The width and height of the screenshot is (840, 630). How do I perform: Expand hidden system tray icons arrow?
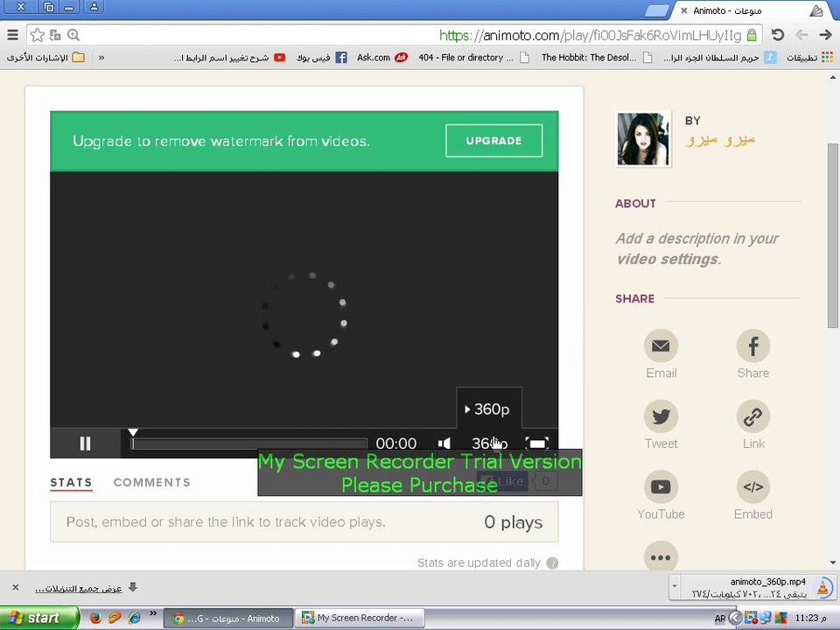pyautogui.click(x=736, y=619)
